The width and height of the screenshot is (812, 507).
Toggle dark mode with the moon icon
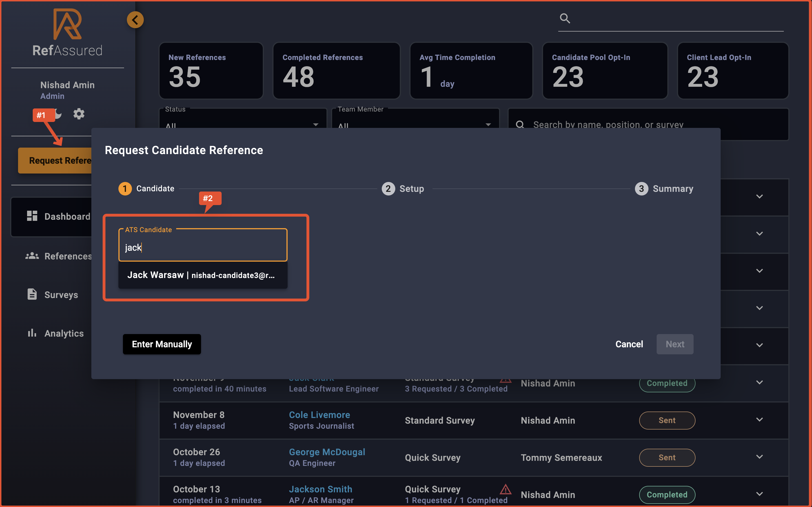coord(58,114)
